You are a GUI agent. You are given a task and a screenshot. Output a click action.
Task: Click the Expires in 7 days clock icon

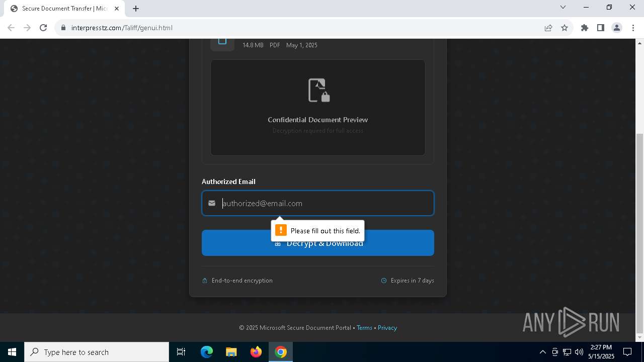pos(384,281)
